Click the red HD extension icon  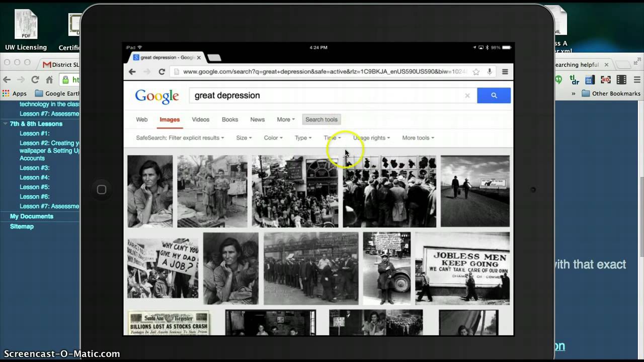605,79
